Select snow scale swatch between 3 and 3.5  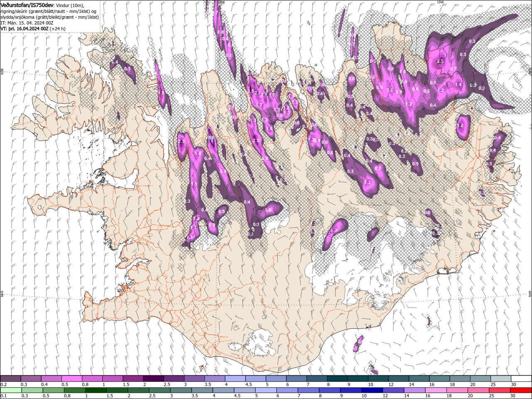point(194,379)
